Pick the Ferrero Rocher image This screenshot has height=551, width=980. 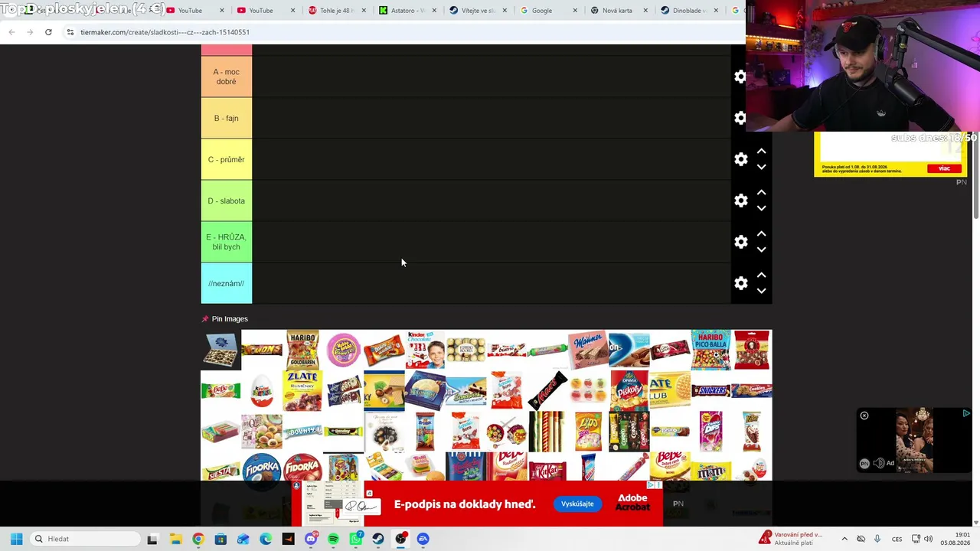[465, 350]
